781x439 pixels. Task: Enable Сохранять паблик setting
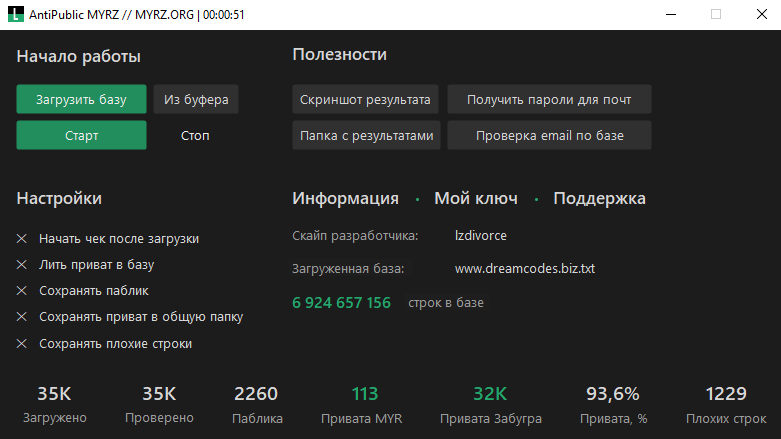[82, 291]
